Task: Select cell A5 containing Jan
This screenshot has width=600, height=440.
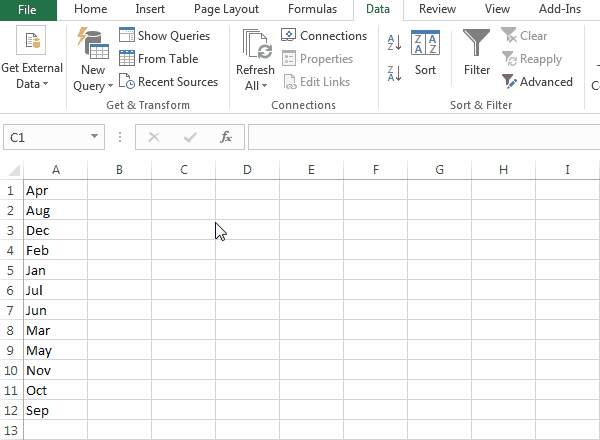Action: pos(55,270)
